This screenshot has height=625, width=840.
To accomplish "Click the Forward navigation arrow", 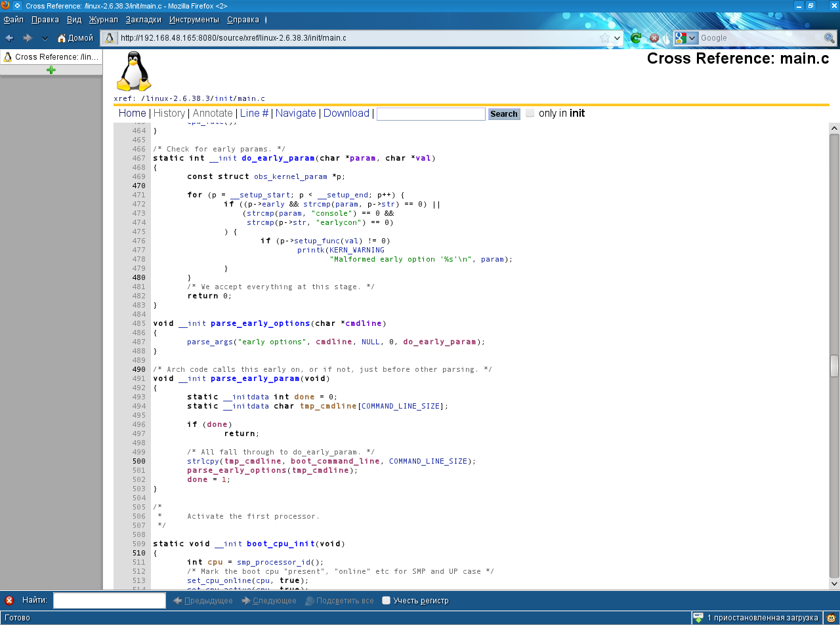I will point(28,38).
